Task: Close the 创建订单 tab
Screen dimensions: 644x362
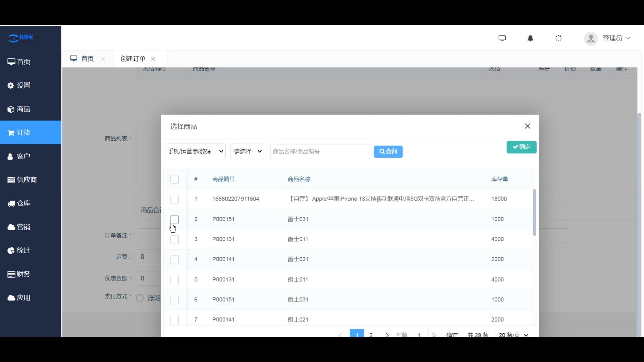Action: coord(153,59)
